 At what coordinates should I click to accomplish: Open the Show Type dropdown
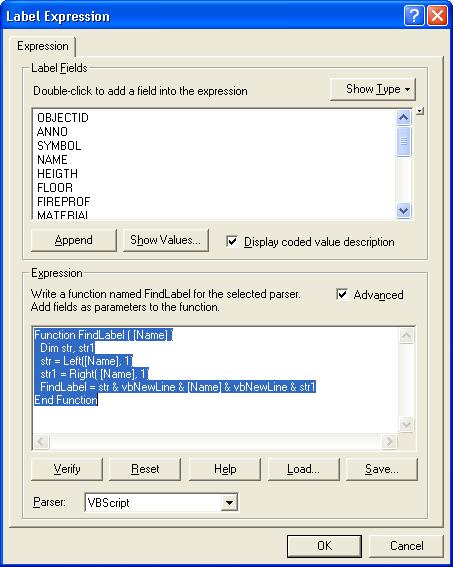coord(373,89)
